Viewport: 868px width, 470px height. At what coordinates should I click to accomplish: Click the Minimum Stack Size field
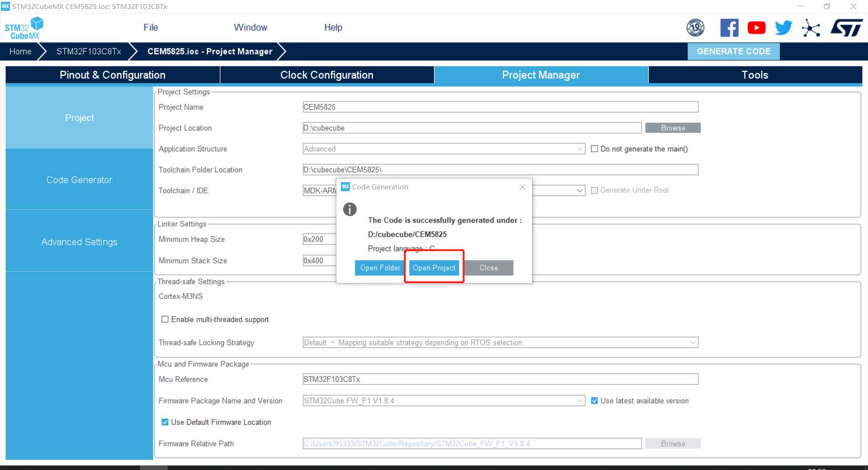click(x=320, y=261)
